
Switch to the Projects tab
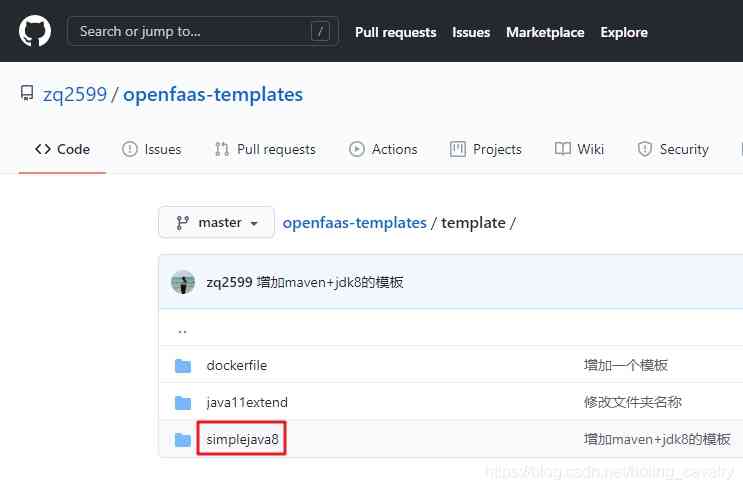[x=486, y=149]
